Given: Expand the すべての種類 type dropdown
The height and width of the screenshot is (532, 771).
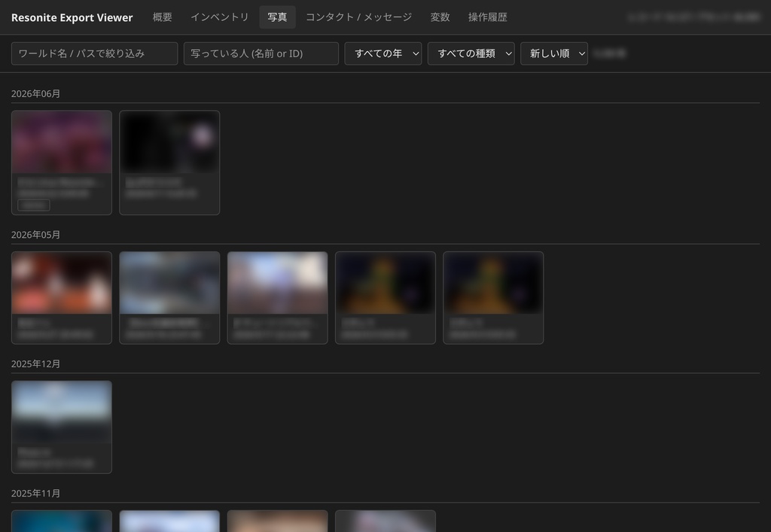Looking at the screenshot, I should pyautogui.click(x=471, y=53).
